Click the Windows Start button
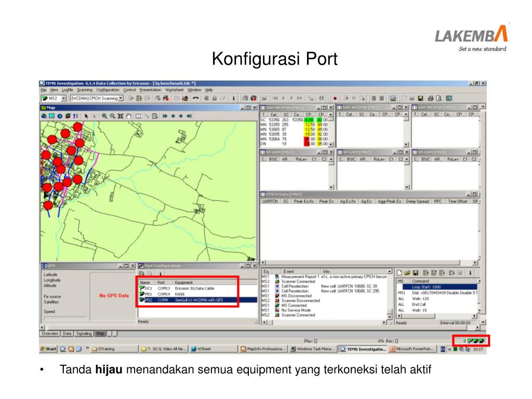 point(48,349)
